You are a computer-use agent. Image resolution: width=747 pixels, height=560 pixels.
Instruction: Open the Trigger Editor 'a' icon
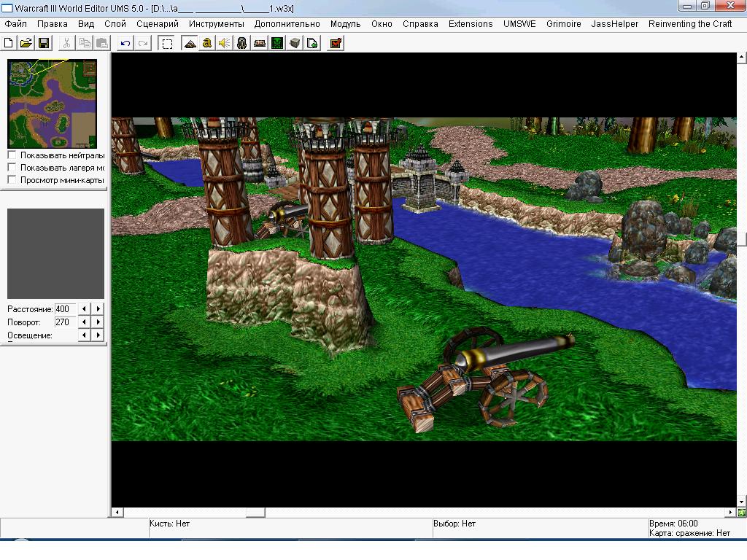(x=206, y=43)
